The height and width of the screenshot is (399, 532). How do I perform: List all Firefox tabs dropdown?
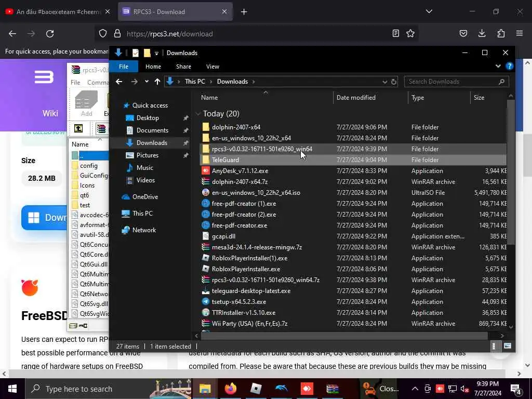pos(429,11)
